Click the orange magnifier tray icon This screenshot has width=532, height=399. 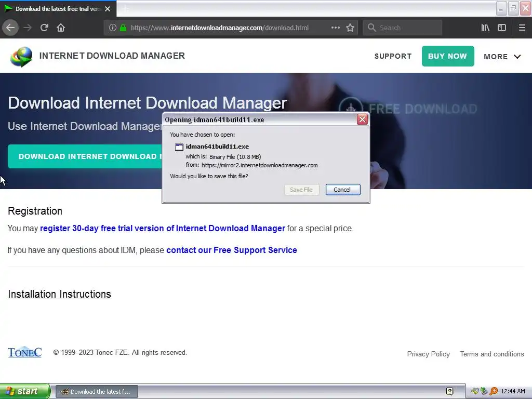[494, 391]
